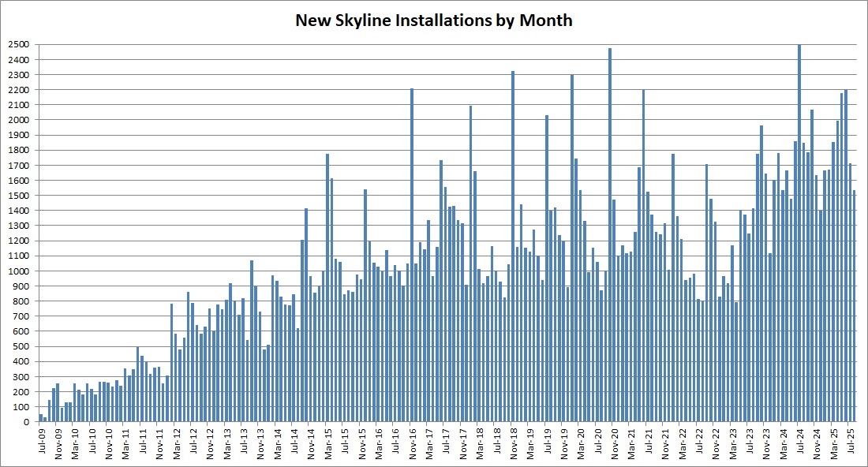Click the 1200 y-axis label
The width and height of the screenshot is (868, 467).
pos(19,241)
